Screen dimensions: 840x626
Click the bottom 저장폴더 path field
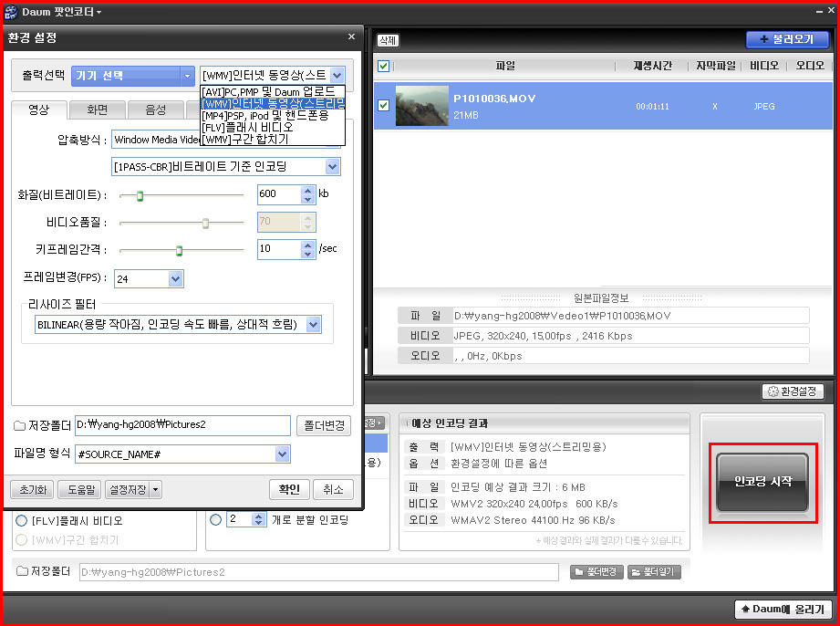click(x=318, y=572)
